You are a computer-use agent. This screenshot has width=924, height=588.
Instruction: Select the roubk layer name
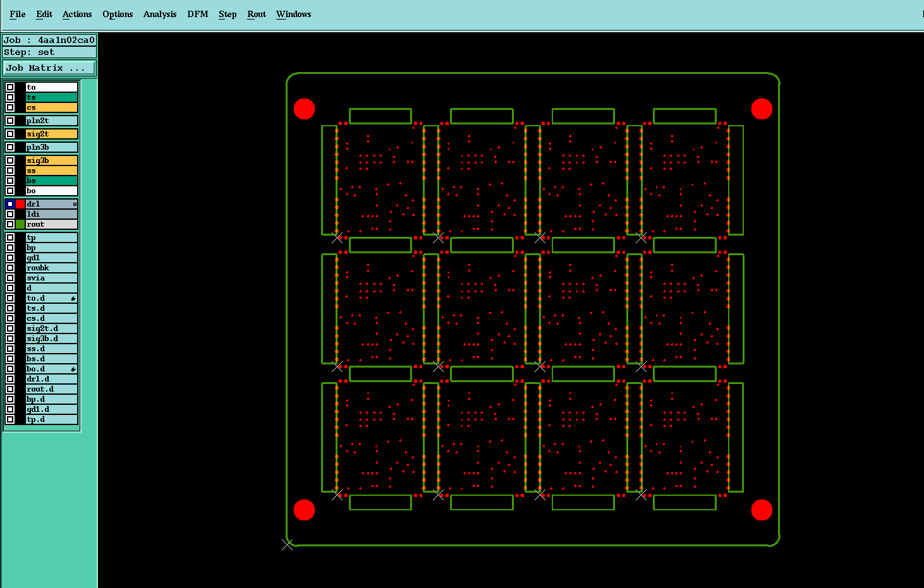(x=52, y=268)
